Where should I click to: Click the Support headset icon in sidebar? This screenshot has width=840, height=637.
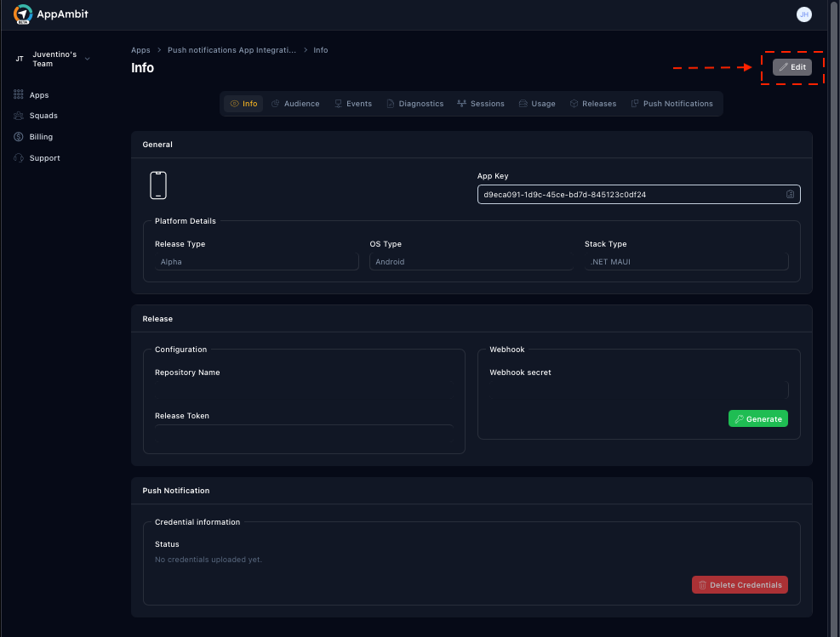[x=19, y=158]
